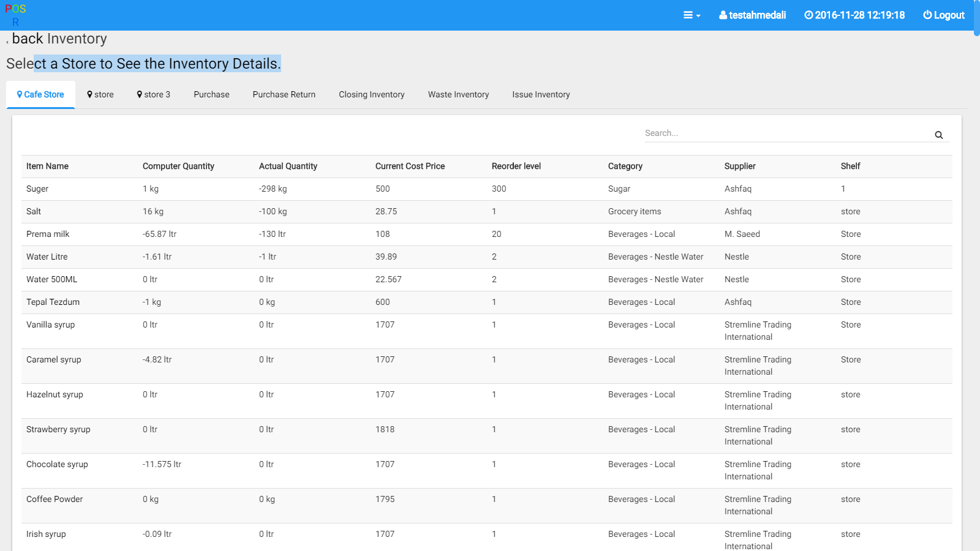Open the Purchase tab
980x551 pixels.
[x=211, y=94]
